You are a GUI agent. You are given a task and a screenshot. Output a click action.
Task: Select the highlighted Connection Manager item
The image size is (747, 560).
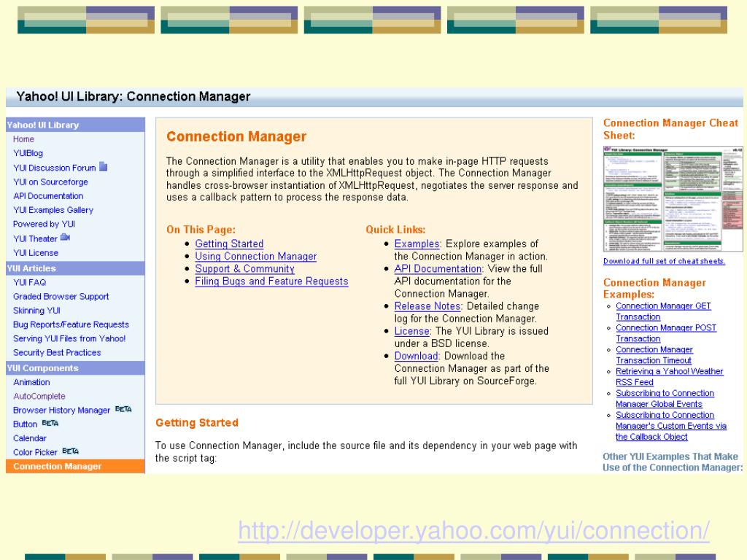pyautogui.click(x=75, y=466)
